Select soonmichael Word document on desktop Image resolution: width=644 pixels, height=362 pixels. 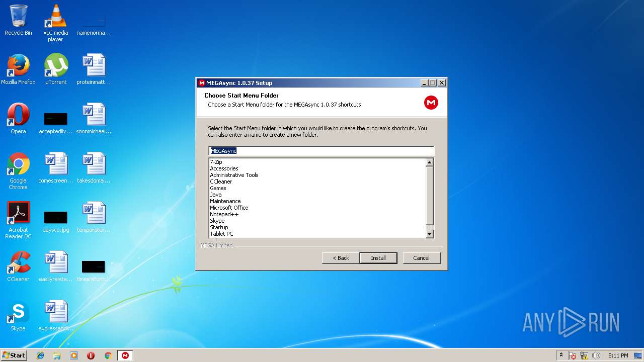click(x=94, y=119)
